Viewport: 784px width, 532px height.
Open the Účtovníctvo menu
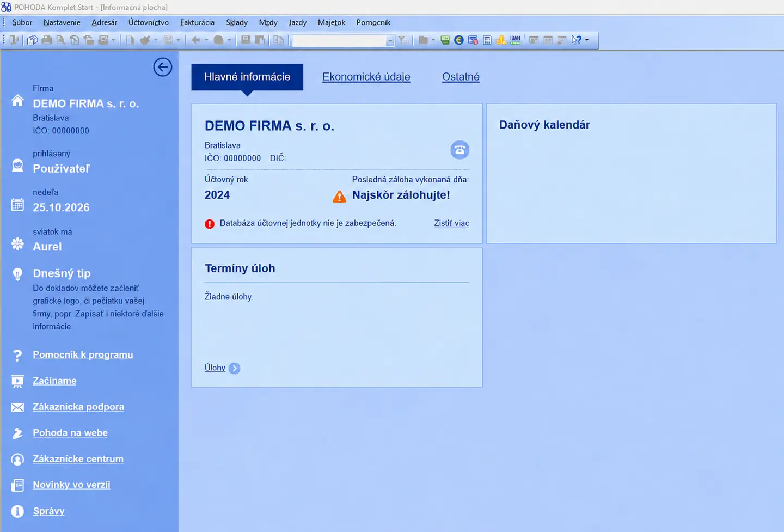click(x=149, y=22)
